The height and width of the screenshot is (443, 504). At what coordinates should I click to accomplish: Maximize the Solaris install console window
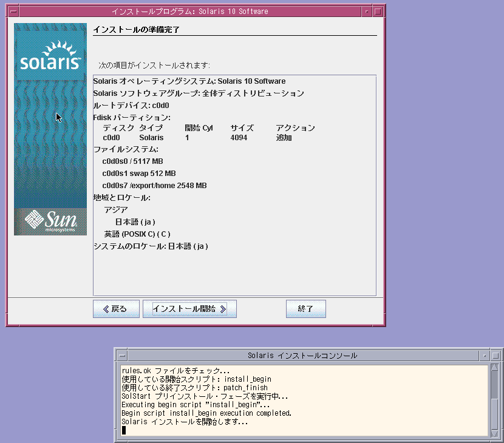[496, 356]
